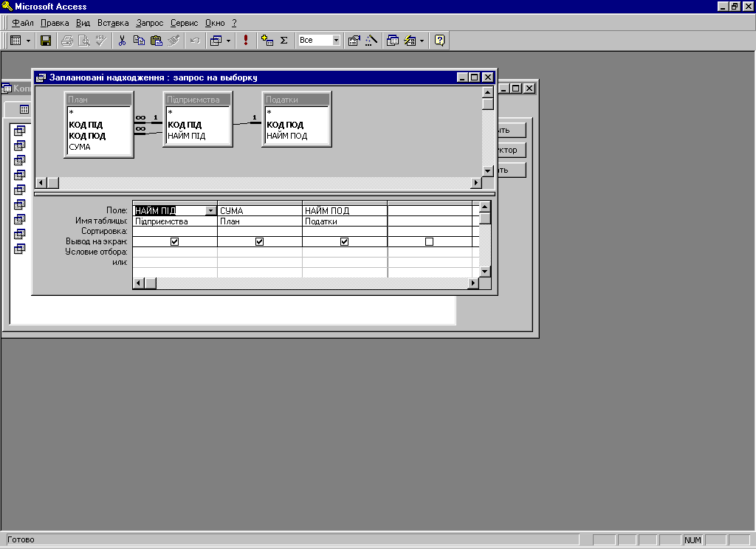Open the Вставка menu
The image size is (756, 549).
click(x=113, y=23)
